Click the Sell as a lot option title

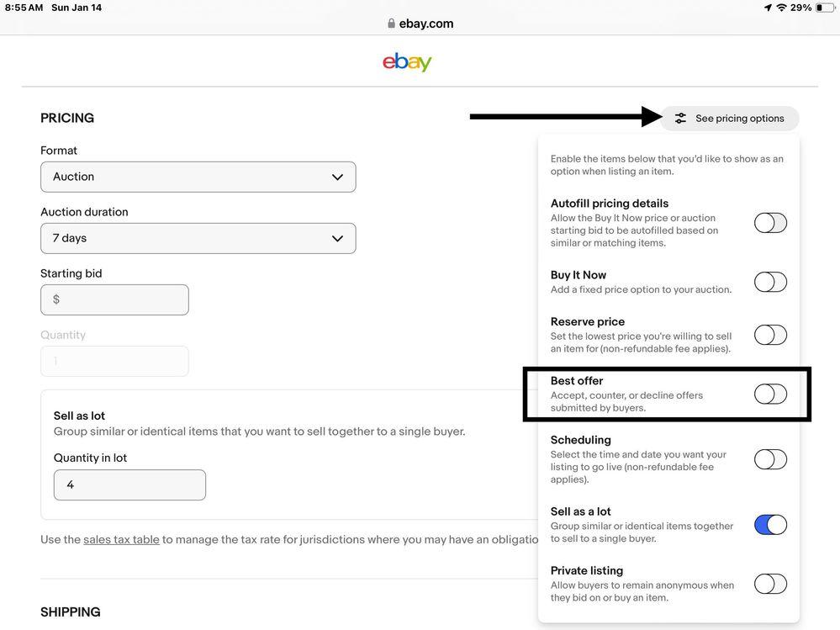[x=581, y=511]
